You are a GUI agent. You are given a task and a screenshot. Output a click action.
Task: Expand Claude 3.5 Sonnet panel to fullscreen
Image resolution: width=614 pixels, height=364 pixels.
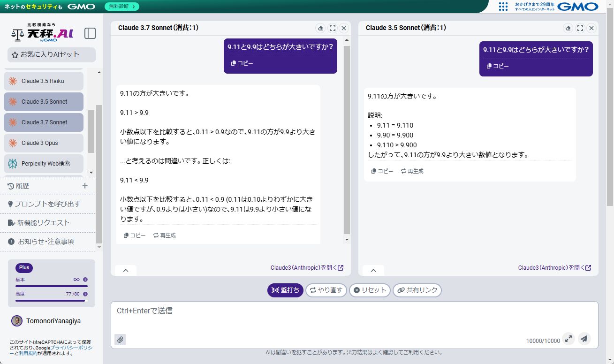pos(580,28)
